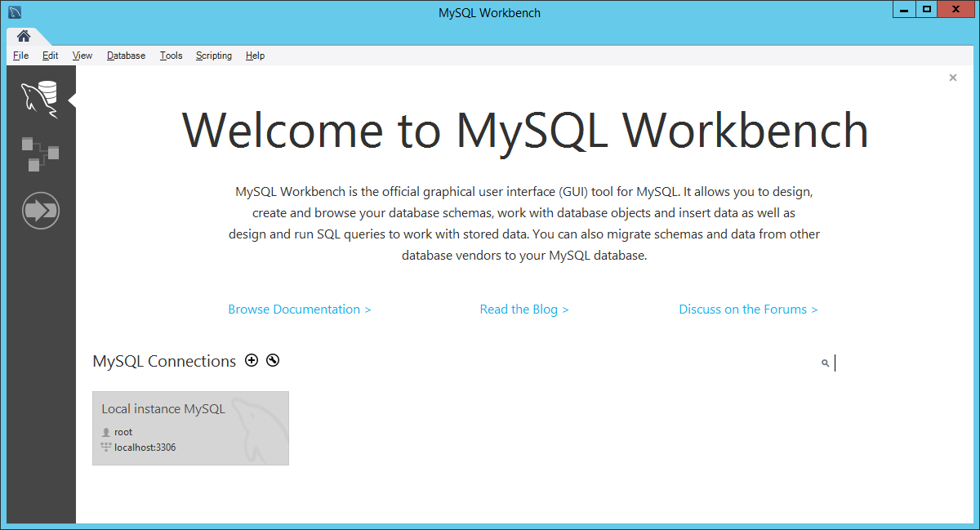Screen dimensions: 980x530
Task: Click the connection search magnifier icon
Action: coord(826,363)
